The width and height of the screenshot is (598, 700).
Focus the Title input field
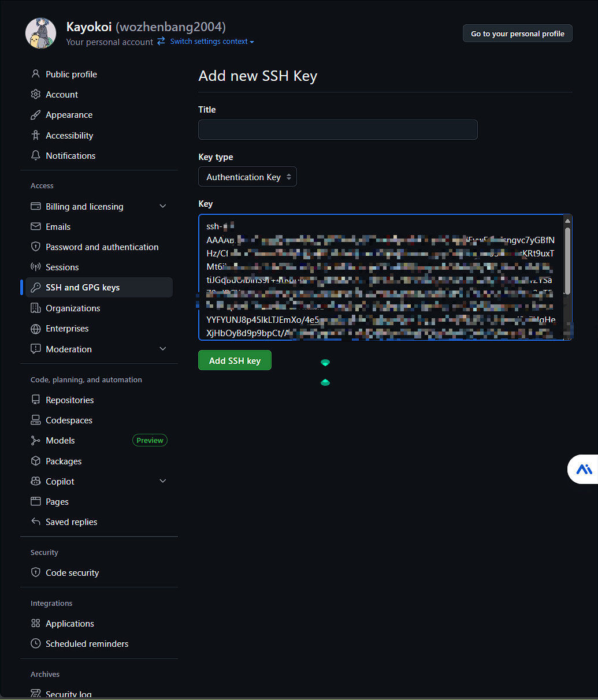tap(338, 129)
